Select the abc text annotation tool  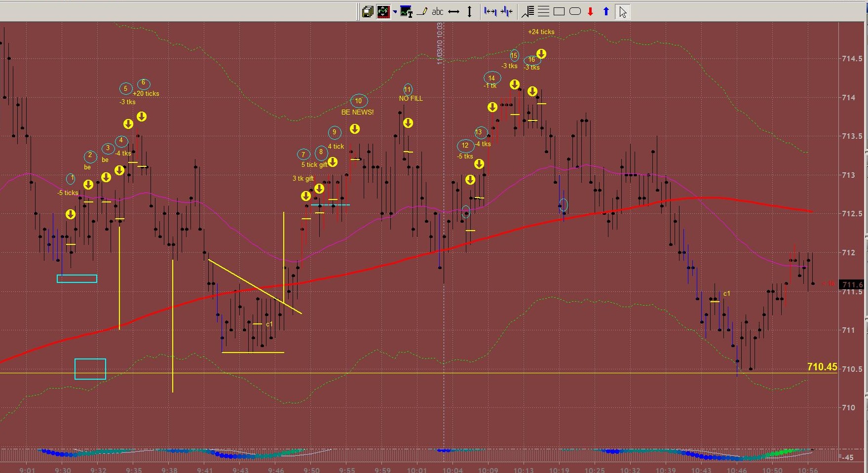(x=438, y=11)
